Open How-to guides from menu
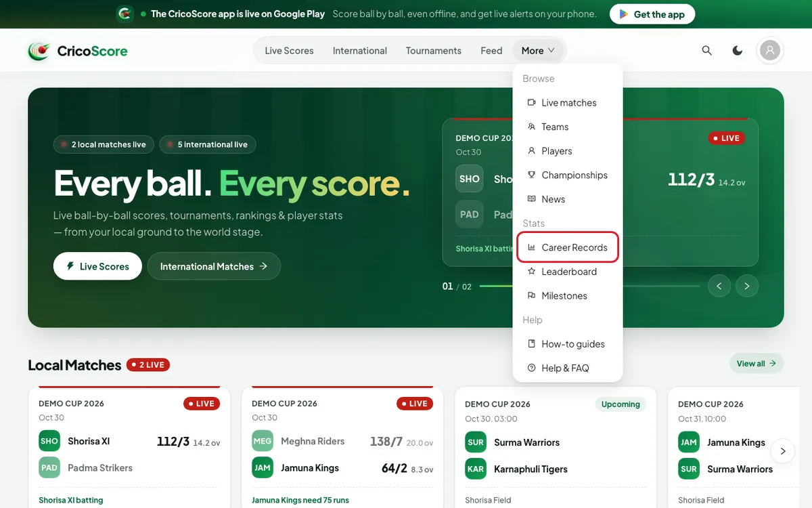This screenshot has width=812, height=508. (x=568, y=344)
